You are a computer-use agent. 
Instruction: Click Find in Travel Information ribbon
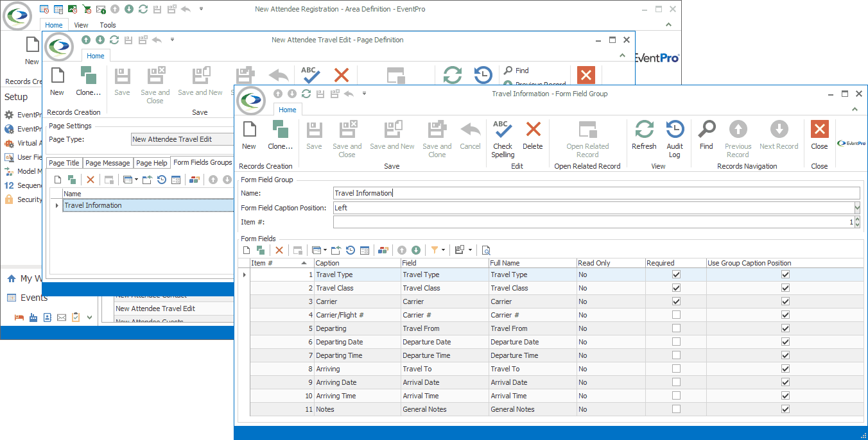point(706,135)
